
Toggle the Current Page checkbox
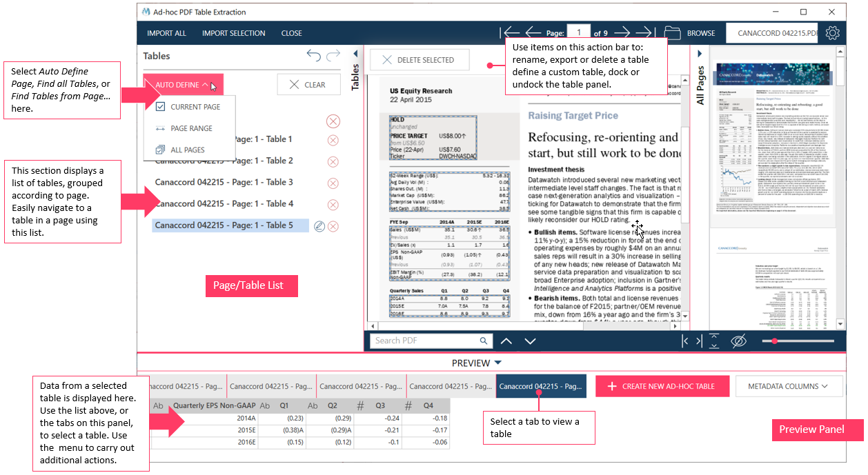click(x=160, y=107)
